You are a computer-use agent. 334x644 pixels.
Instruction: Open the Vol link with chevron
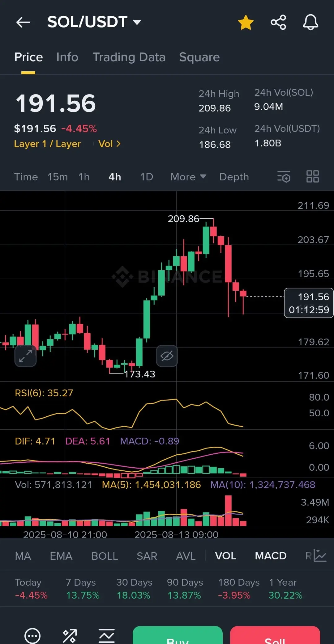pyautogui.click(x=109, y=144)
